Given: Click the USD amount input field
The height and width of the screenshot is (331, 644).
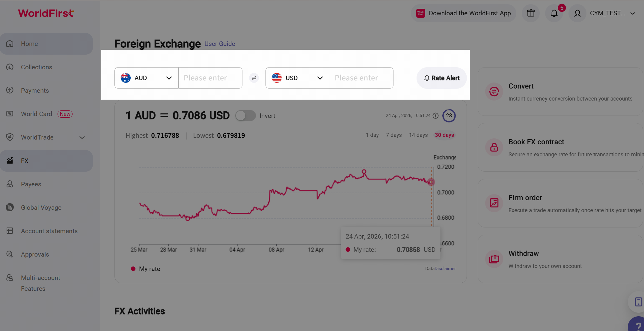Looking at the screenshot, I should point(361,78).
